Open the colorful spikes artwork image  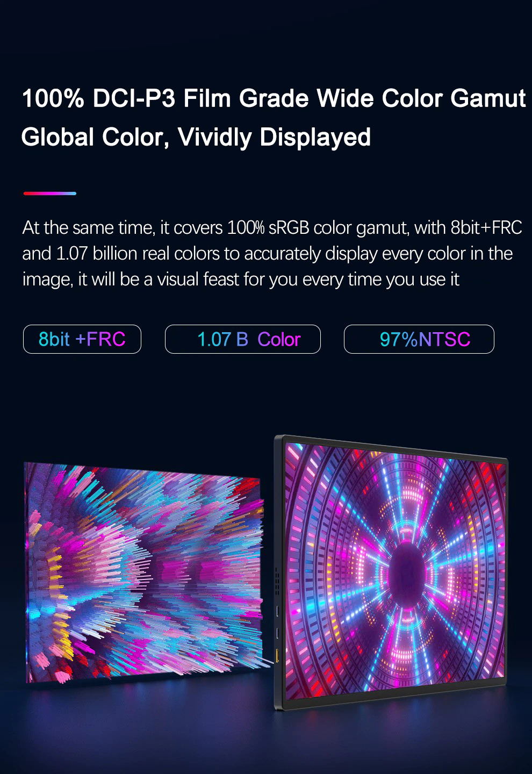click(x=145, y=572)
